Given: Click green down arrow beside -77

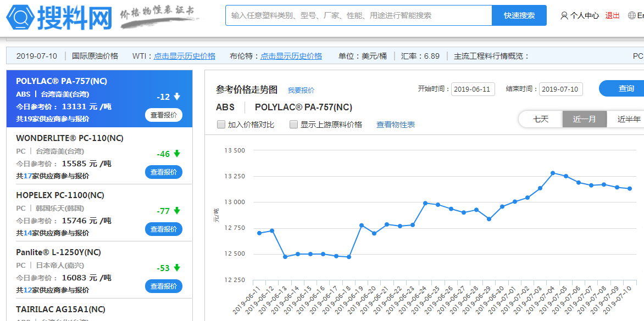Looking at the screenshot, I should [177, 211].
